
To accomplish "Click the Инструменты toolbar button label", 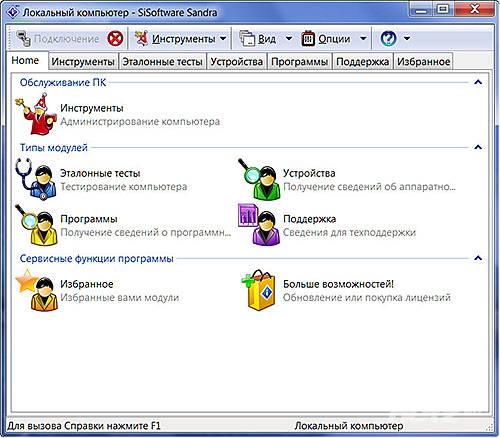I will coord(184,39).
